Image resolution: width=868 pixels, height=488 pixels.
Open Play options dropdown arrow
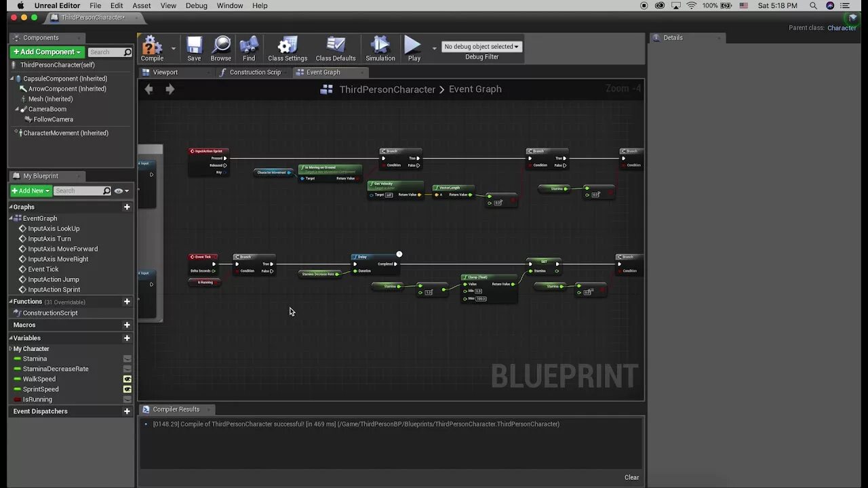(434, 48)
